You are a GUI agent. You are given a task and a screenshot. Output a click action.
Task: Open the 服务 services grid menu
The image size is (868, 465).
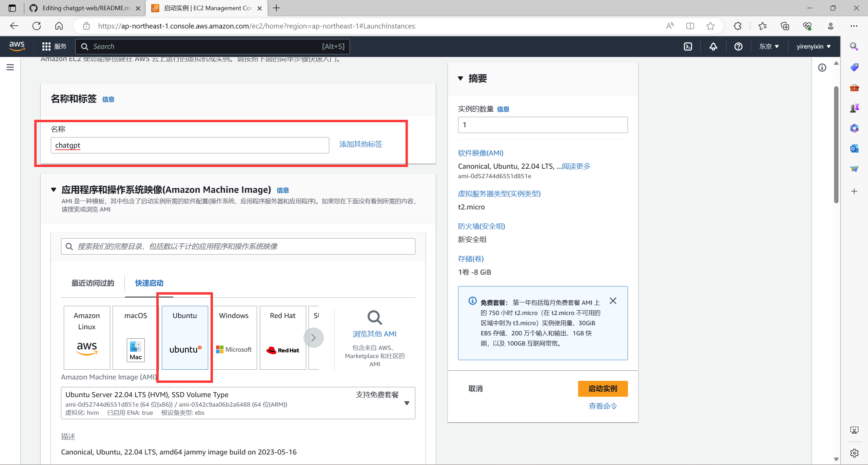point(54,46)
